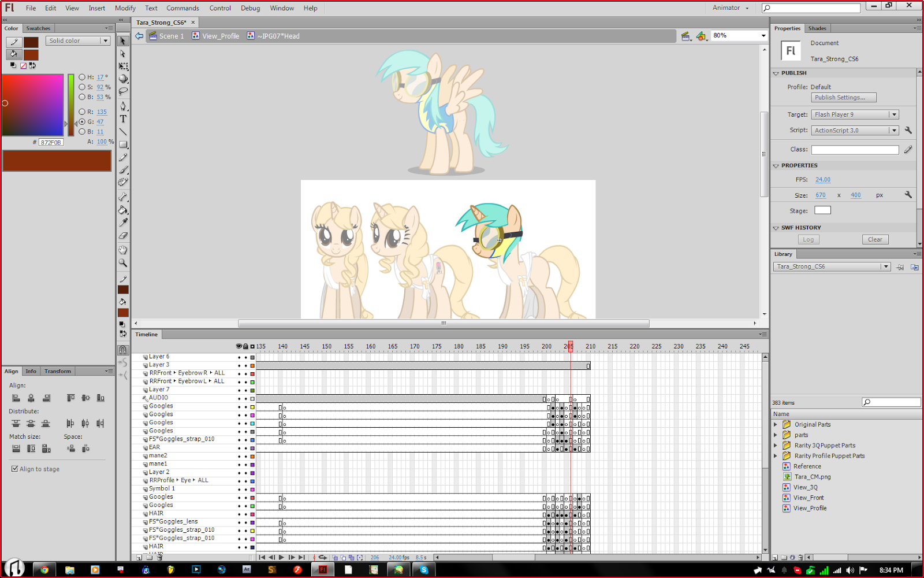
Task: Go to first frame in timeline
Action: tap(262, 557)
